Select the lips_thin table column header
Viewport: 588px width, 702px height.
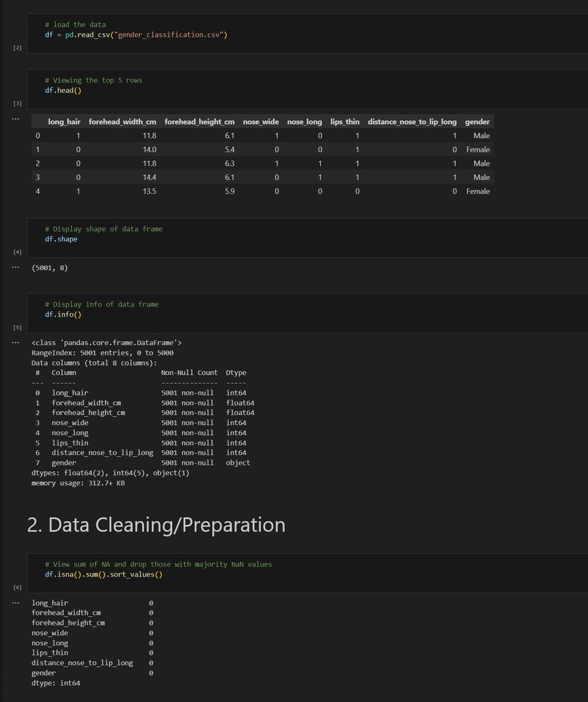coord(345,122)
